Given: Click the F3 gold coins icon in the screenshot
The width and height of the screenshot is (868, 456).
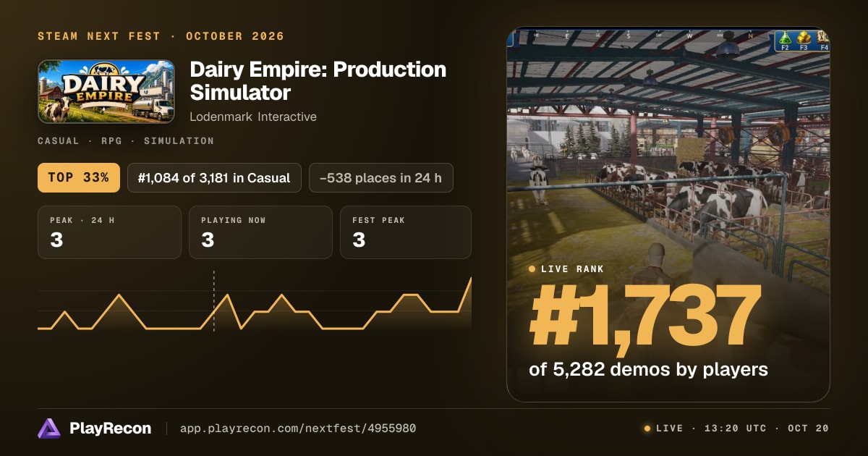Looking at the screenshot, I should [x=804, y=41].
